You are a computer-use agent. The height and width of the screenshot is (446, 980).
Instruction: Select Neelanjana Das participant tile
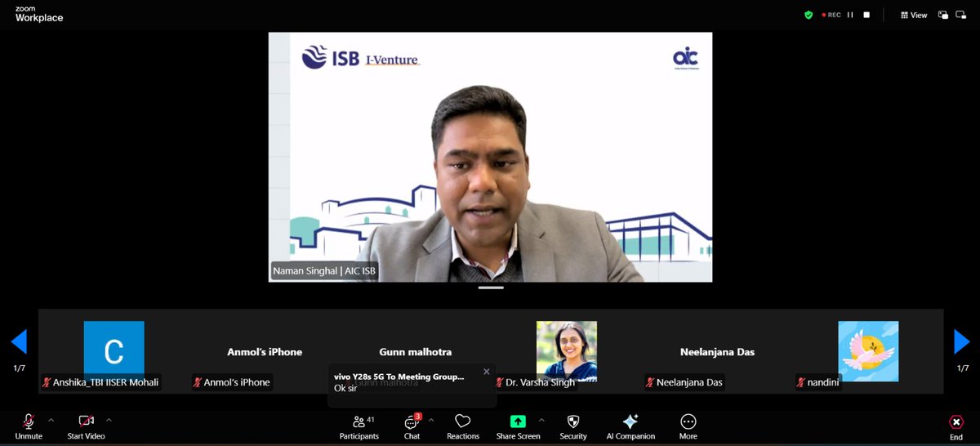tap(717, 351)
